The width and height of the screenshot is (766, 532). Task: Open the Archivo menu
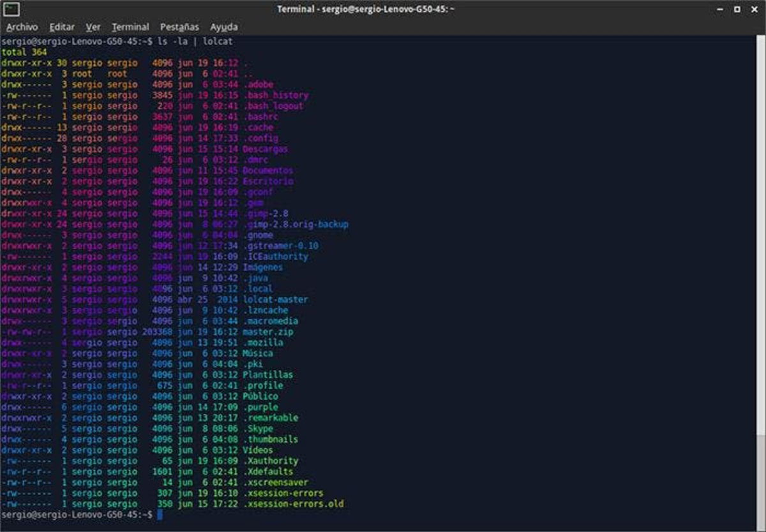pos(22,27)
